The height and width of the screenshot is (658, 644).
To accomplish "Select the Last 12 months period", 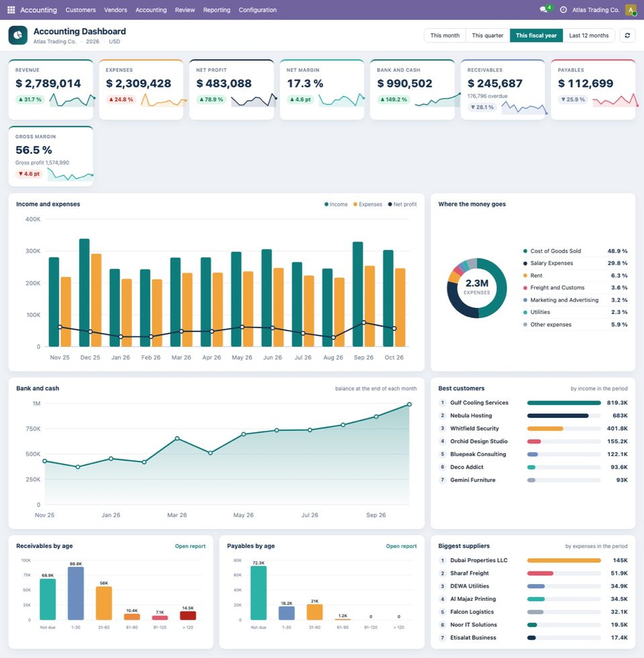I will [588, 36].
